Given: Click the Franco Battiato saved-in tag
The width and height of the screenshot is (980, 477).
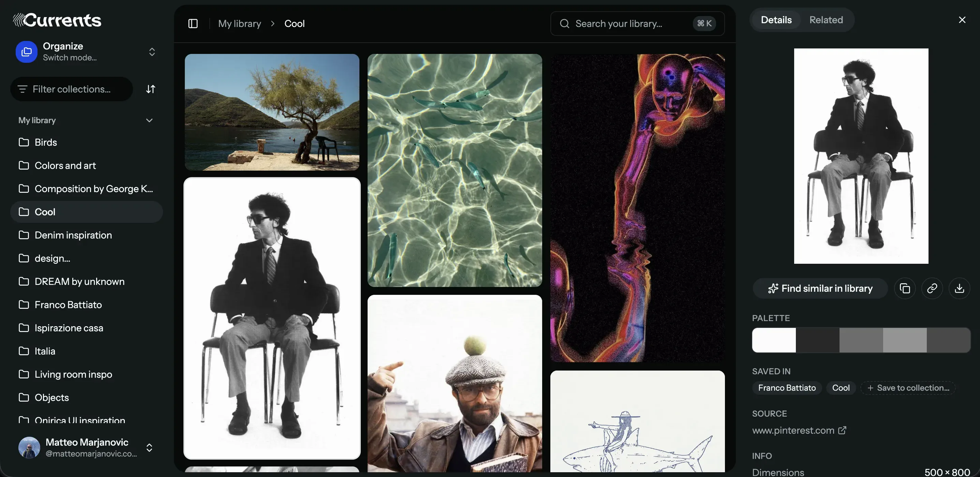Looking at the screenshot, I should pos(787,388).
